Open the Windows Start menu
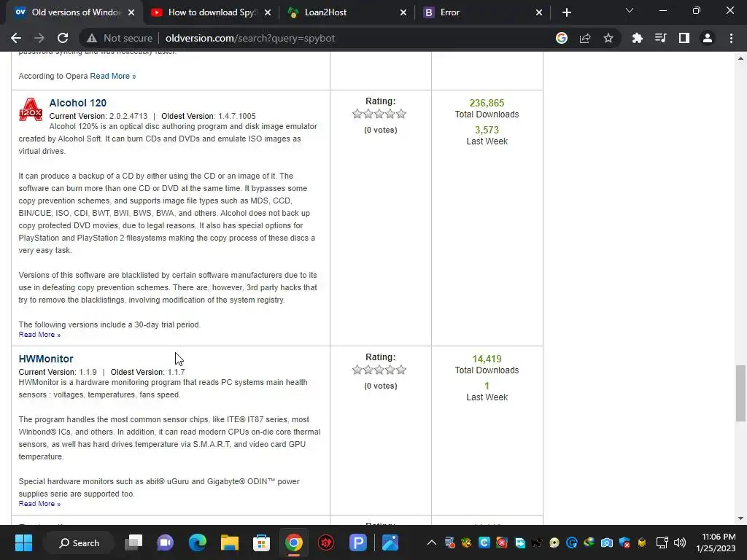This screenshot has height=560, width=747. click(23, 542)
